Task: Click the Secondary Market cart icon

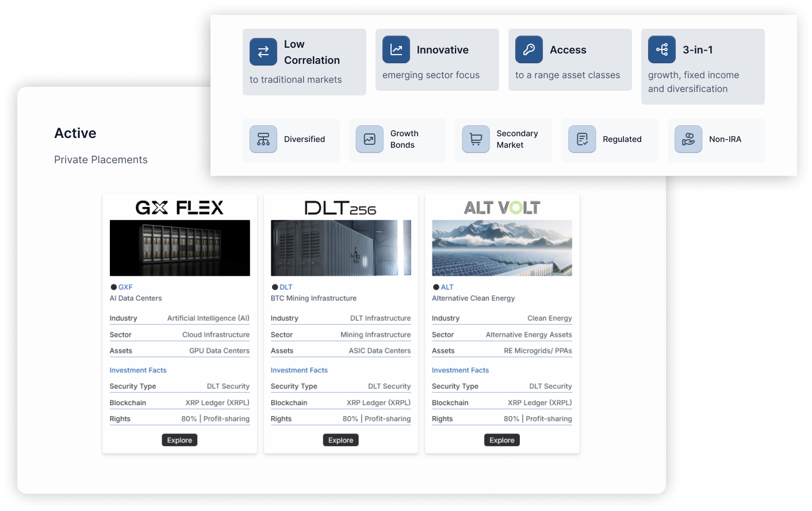Action: click(476, 139)
